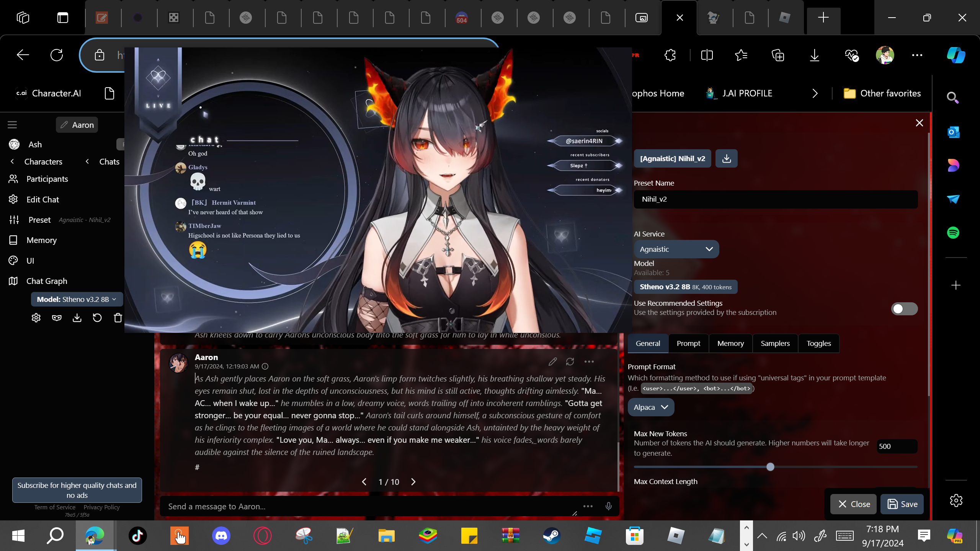Click the microphone icon in the message box

(x=608, y=506)
